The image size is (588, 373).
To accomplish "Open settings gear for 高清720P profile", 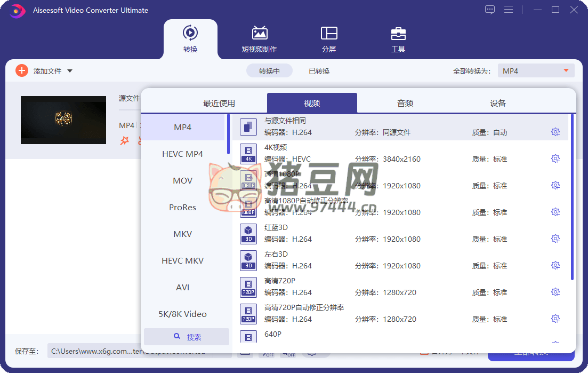I will click(x=555, y=292).
